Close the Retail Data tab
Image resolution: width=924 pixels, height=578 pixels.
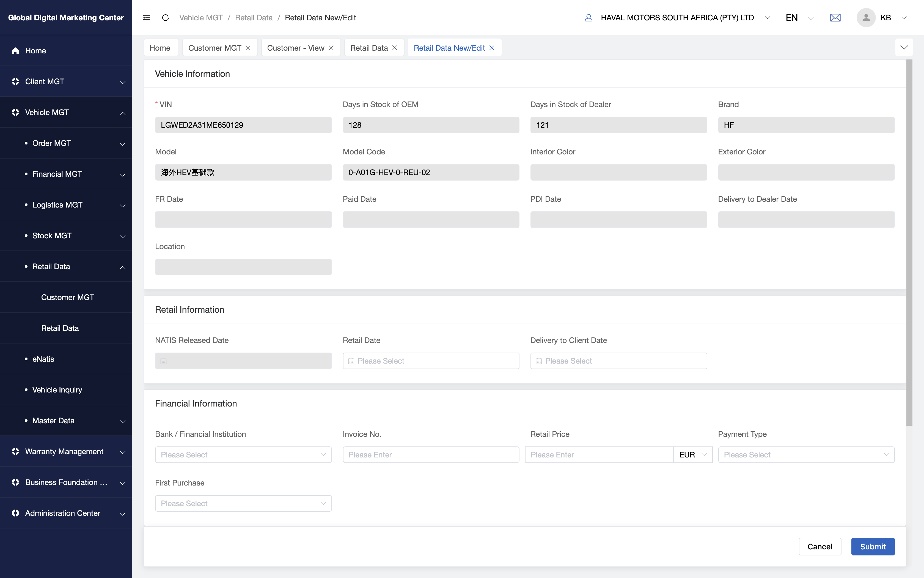394,48
